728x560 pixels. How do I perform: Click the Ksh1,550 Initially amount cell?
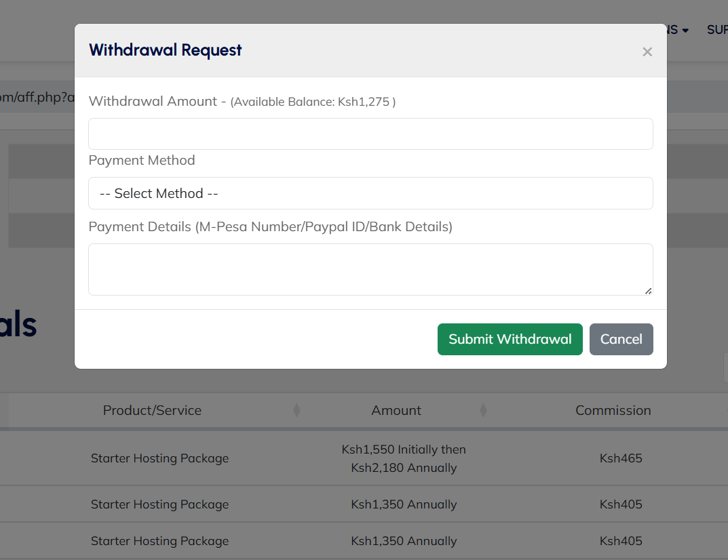pos(404,458)
